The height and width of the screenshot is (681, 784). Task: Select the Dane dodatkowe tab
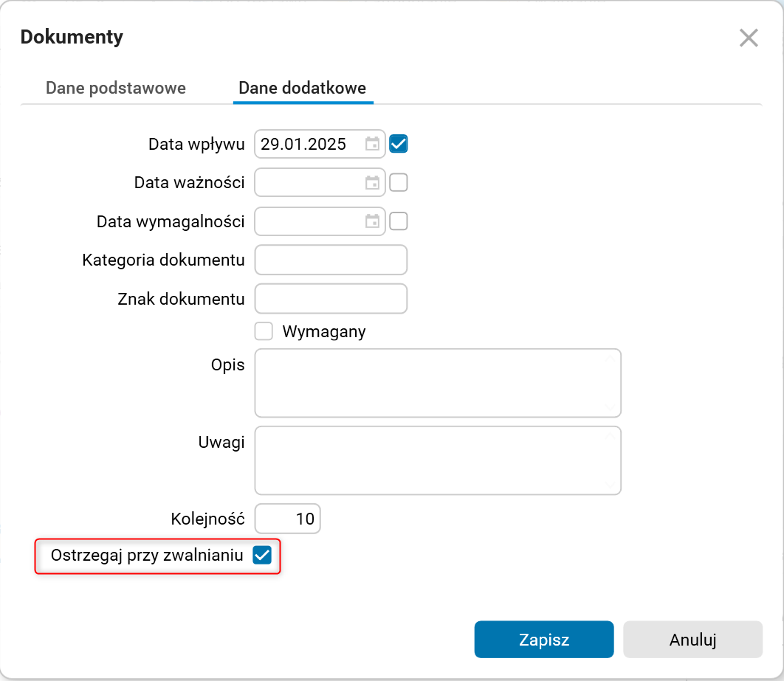click(303, 89)
